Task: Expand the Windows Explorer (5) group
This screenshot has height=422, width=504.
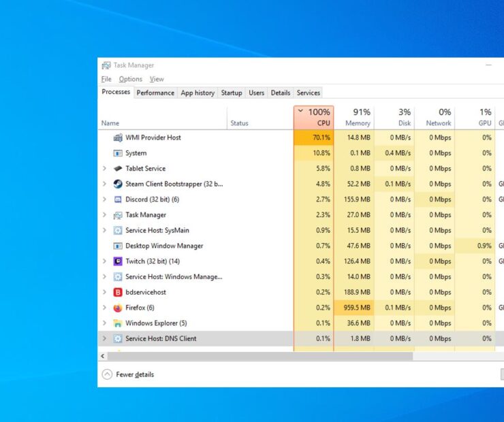Action: pos(104,323)
